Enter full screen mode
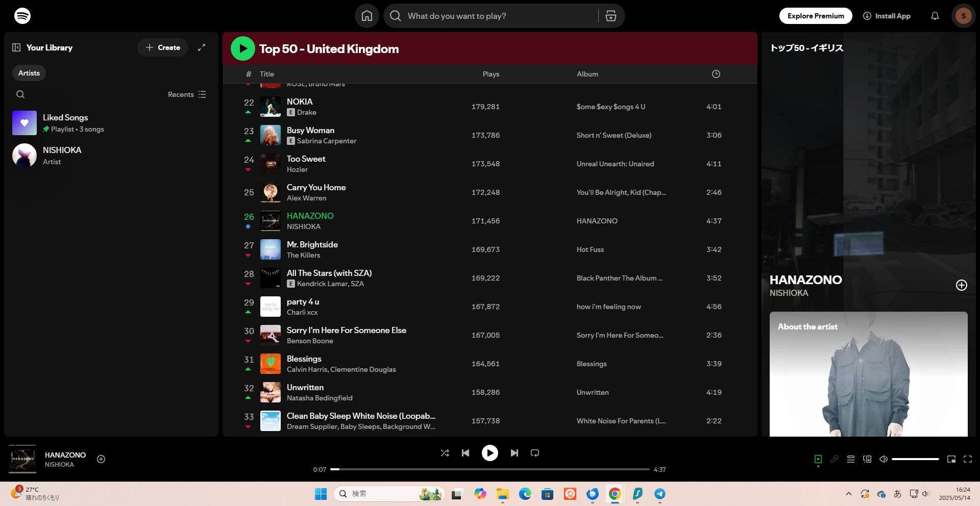 968,459
